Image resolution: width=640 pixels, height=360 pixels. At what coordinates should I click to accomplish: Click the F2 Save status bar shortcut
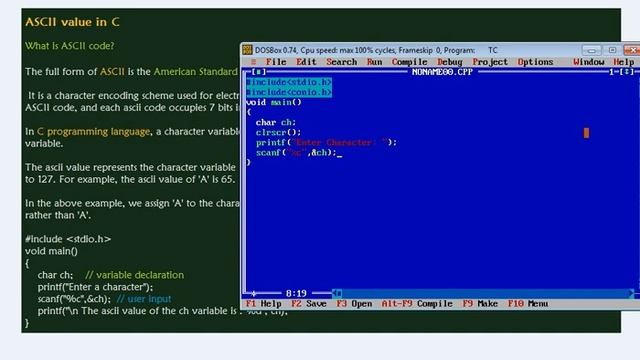(309, 304)
